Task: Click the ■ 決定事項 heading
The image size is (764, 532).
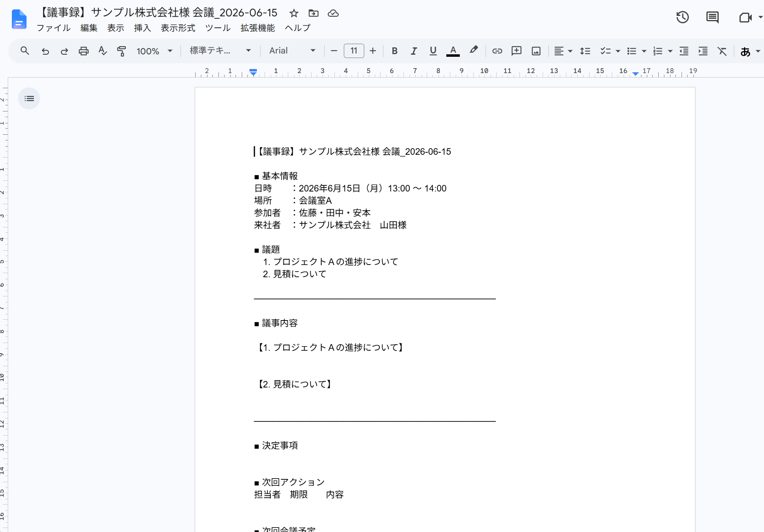Action: pos(276,445)
